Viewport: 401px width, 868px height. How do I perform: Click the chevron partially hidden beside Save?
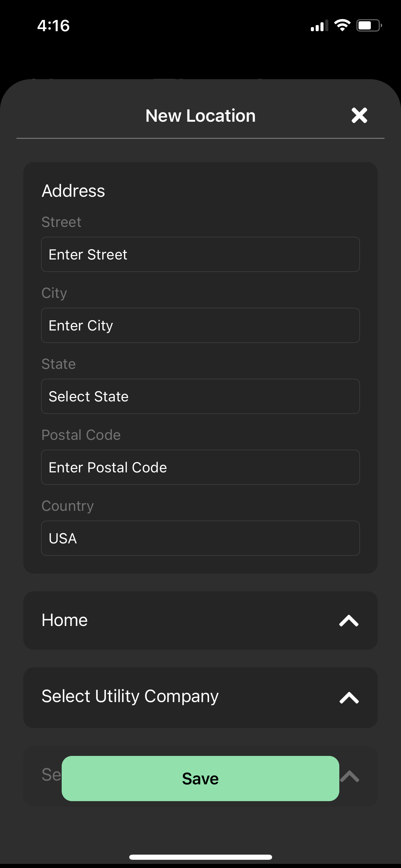pos(350,776)
